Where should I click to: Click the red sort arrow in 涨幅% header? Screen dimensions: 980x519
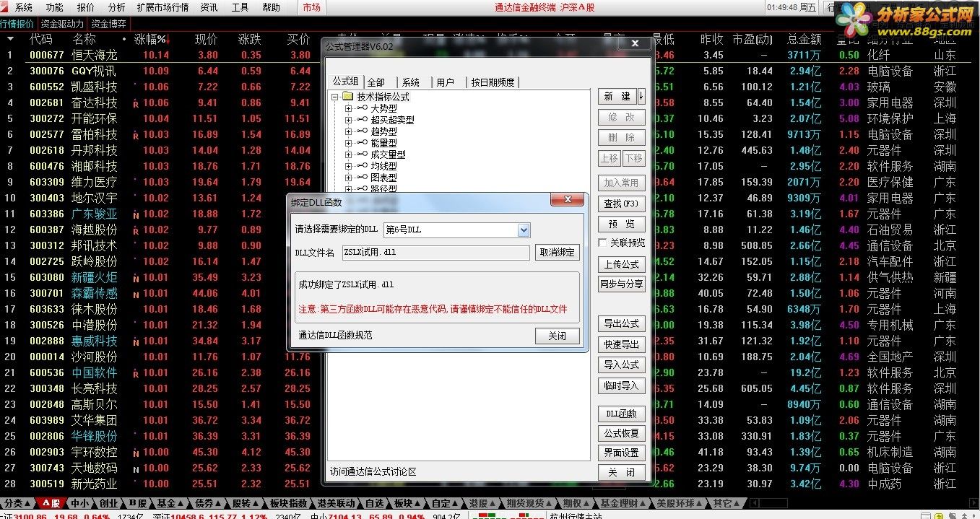(168, 39)
